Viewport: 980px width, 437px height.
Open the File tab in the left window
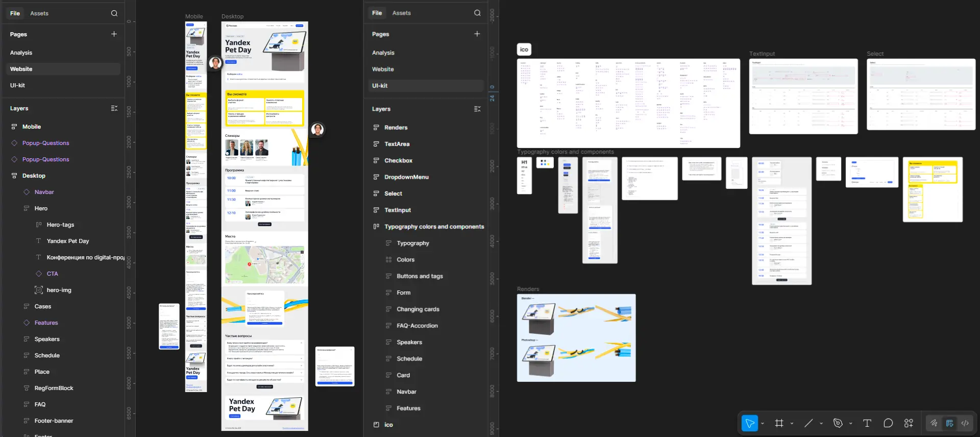[x=15, y=13]
